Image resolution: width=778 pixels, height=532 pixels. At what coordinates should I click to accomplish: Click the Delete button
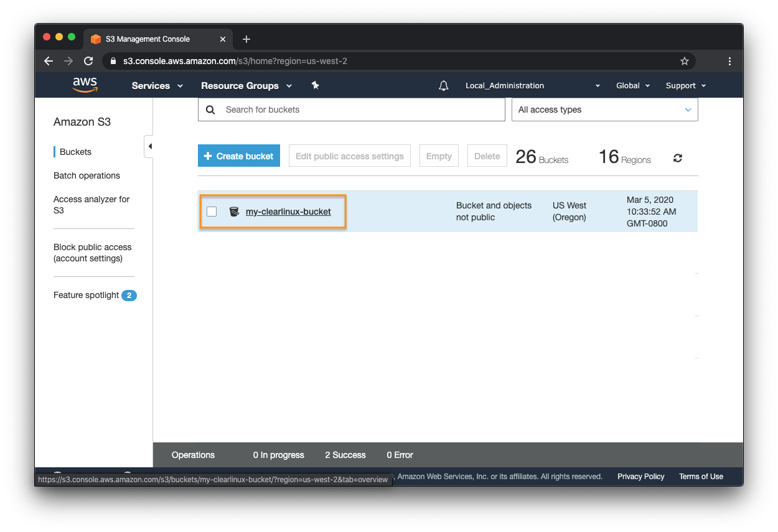[x=487, y=156]
